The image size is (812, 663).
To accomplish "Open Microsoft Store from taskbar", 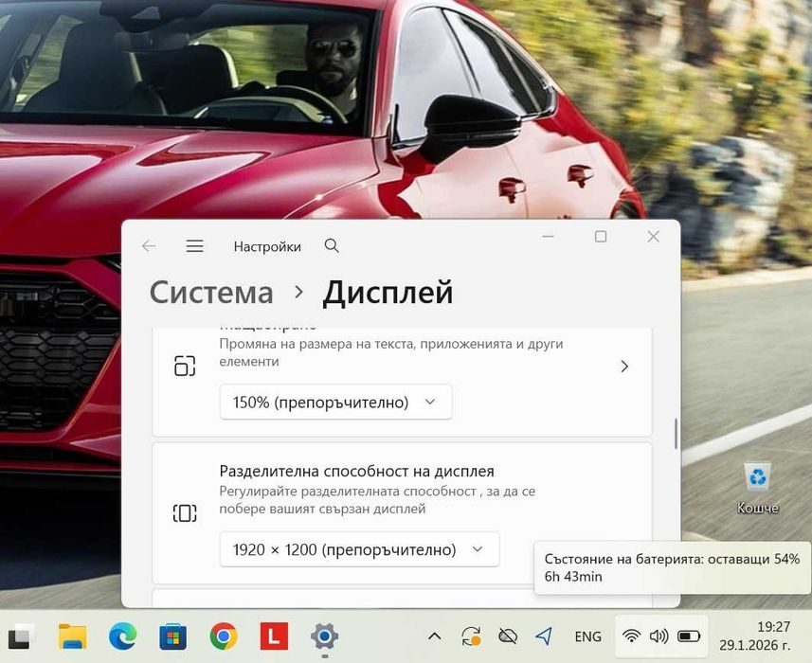I will point(173,636).
